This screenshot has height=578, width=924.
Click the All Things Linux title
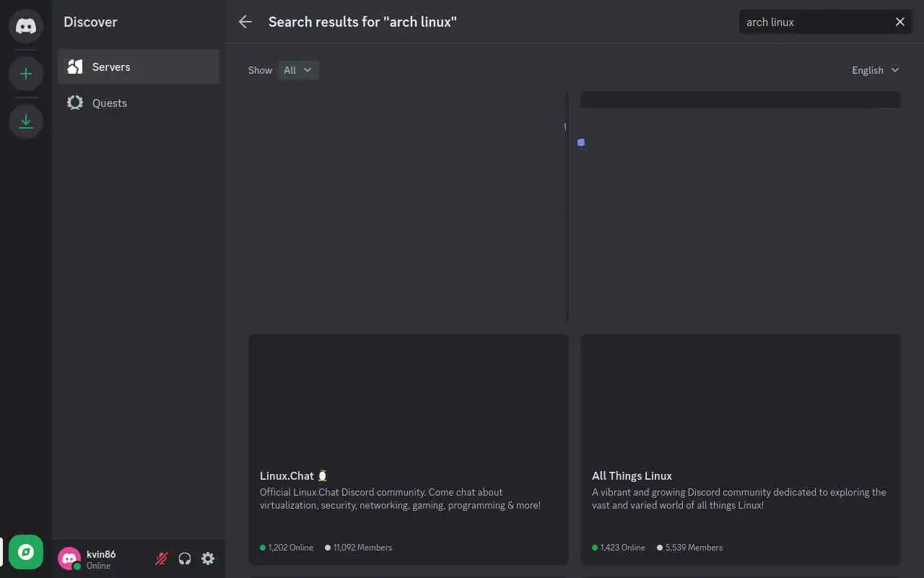coord(632,475)
